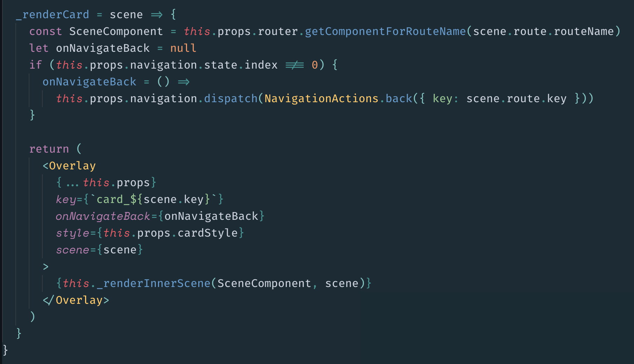Click the opening Overlay tag
The image size is (634, 364).
pos(69,166)
